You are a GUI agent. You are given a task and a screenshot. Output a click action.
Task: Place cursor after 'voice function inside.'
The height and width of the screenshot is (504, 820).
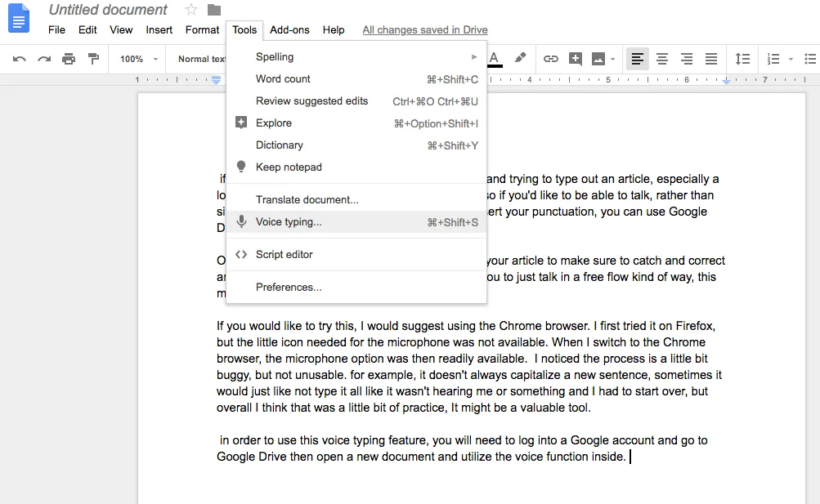pyautogui.click(x=630, y=457)
